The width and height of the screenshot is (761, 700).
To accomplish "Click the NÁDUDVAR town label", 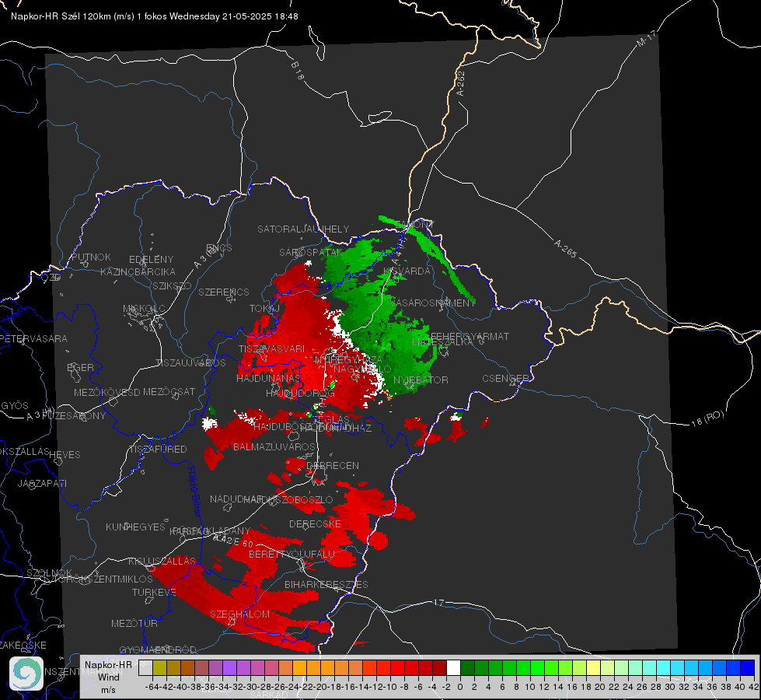I will [x=236, y=499].
